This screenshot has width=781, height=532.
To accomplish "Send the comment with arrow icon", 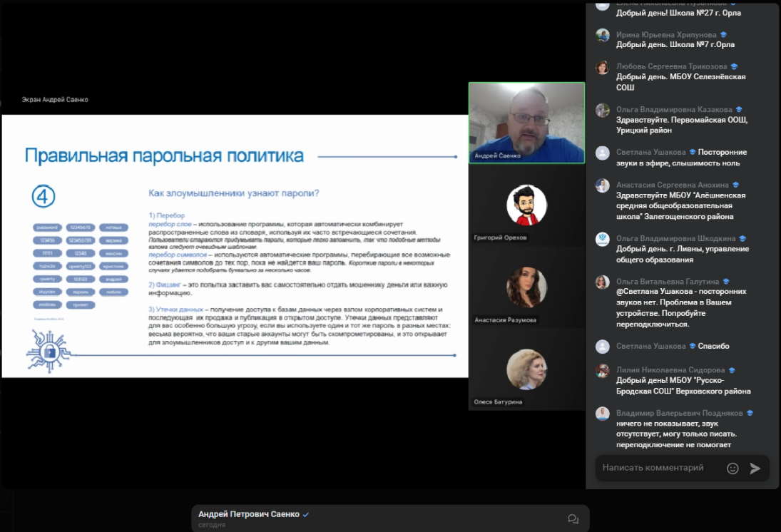I will (755, 469).
